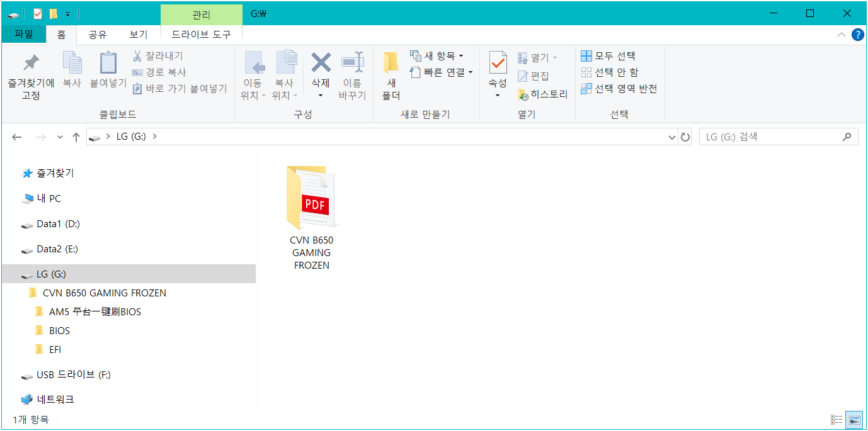
Task: Click the 붙여넣기 (Paste) ribbon button
Action: (108, 69)
